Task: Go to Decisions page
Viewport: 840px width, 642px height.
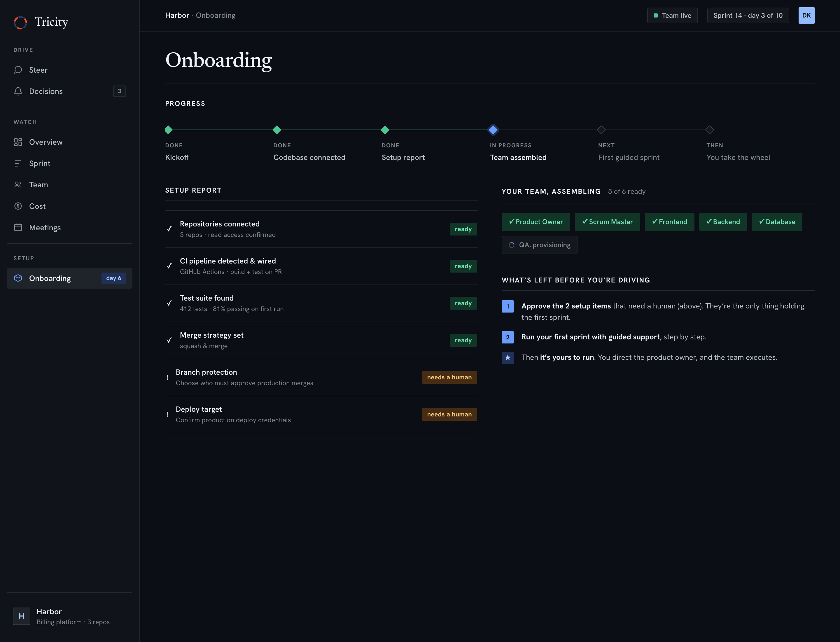Action: click(69, 91)
